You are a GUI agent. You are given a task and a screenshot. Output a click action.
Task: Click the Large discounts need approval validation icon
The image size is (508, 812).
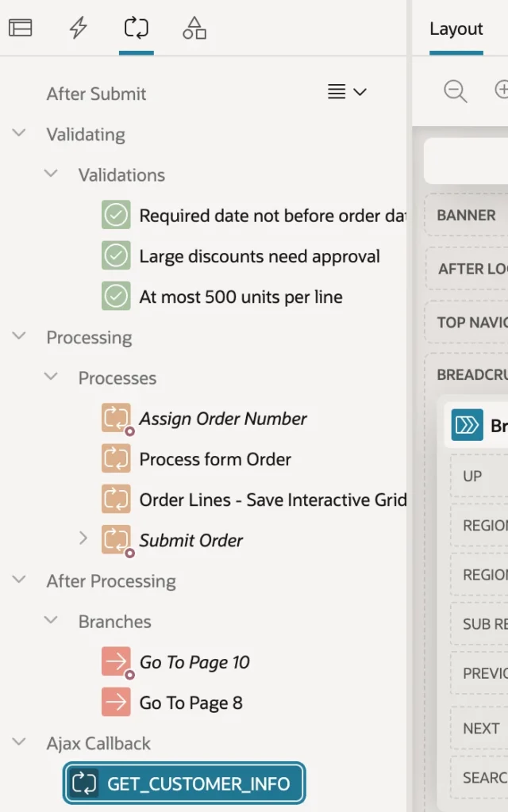(116, 255)
